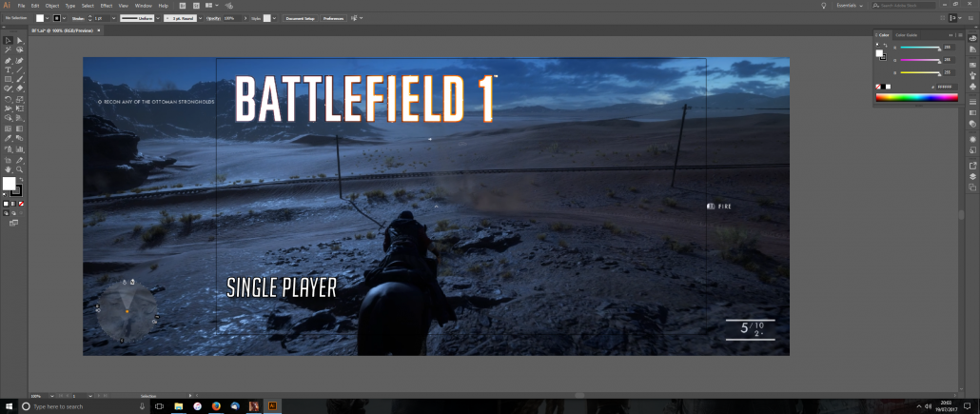Expand the Opacity options arrow
This screenshot has width=980, height=414.
click(245, 18)
